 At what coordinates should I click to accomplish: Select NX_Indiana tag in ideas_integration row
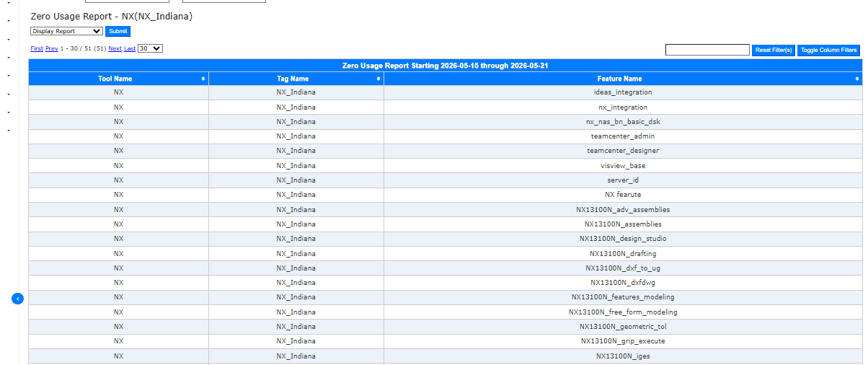(x=296, y=92)
